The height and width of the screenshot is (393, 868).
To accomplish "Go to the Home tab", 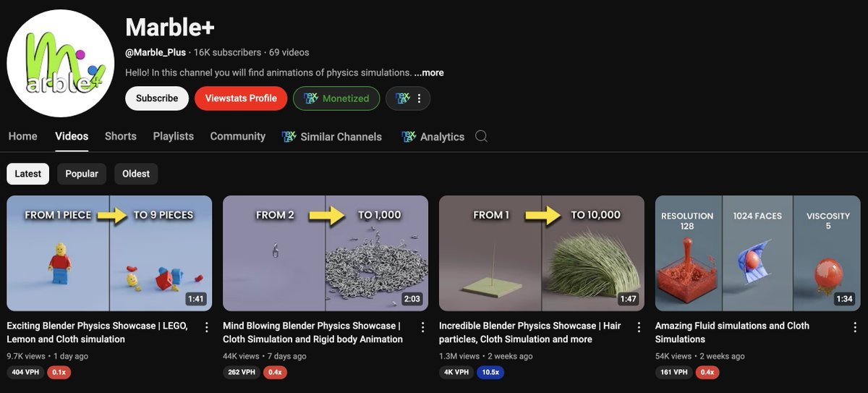I will click(x=22, y=136).
